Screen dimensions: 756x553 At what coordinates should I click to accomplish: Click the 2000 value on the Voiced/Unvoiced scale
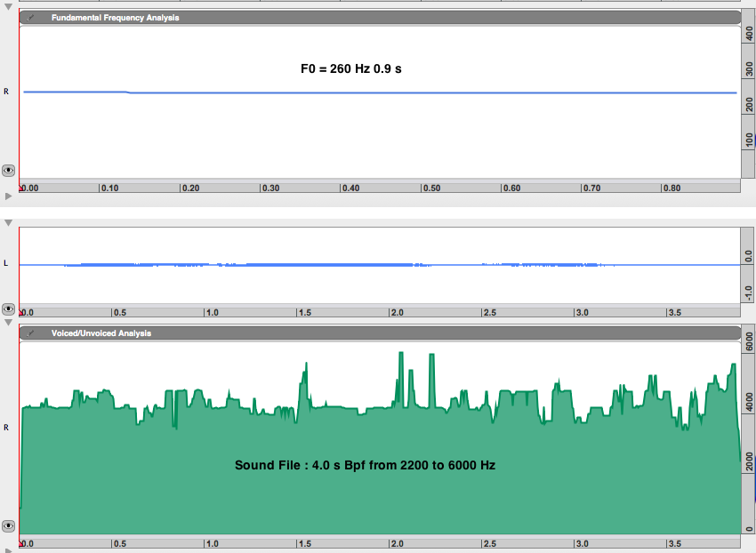point(749,462)
